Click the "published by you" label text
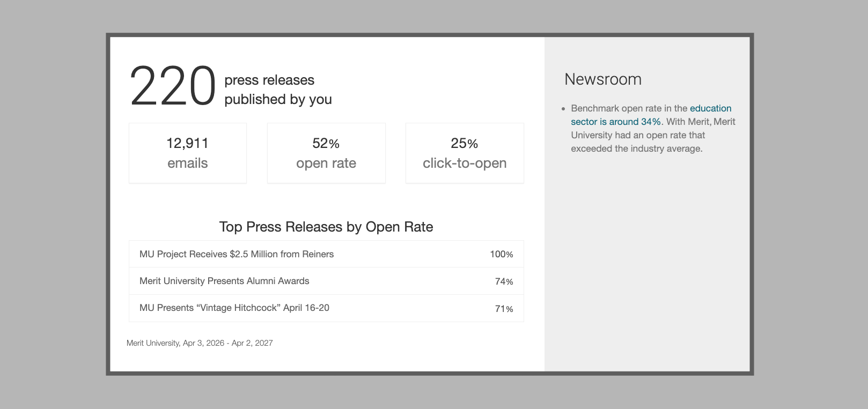868x409 pixels. [278, 99]
